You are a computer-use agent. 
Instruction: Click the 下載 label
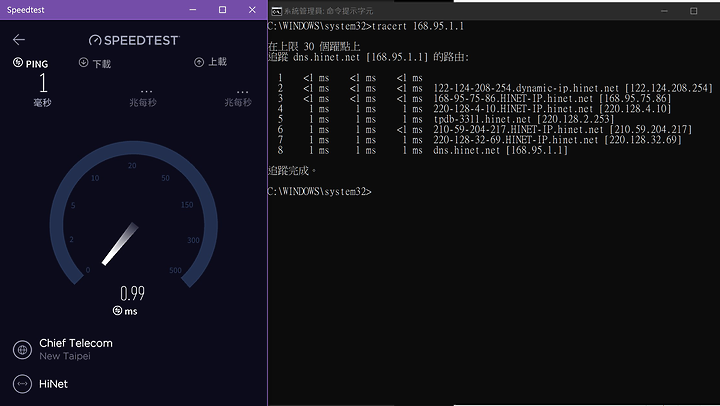click(102, 63)
